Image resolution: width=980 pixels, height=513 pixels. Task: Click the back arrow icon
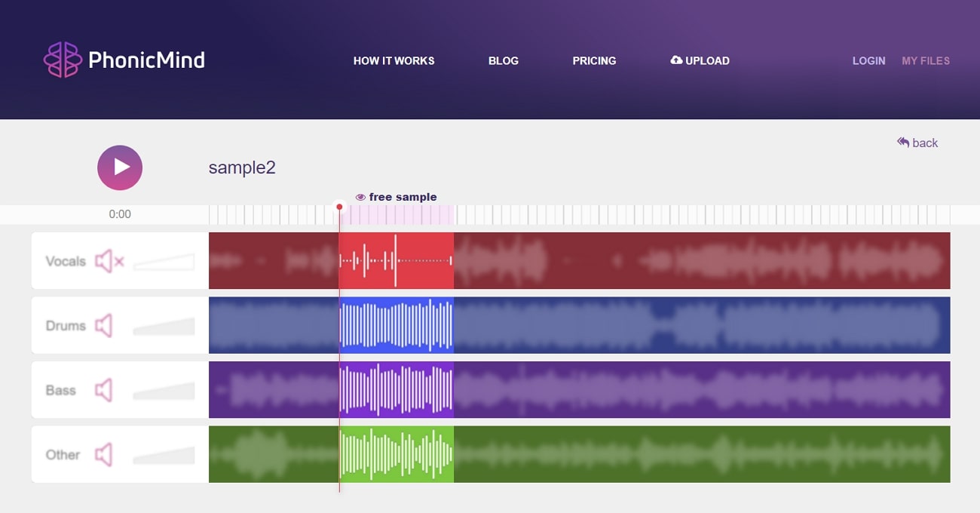[902, 143]
